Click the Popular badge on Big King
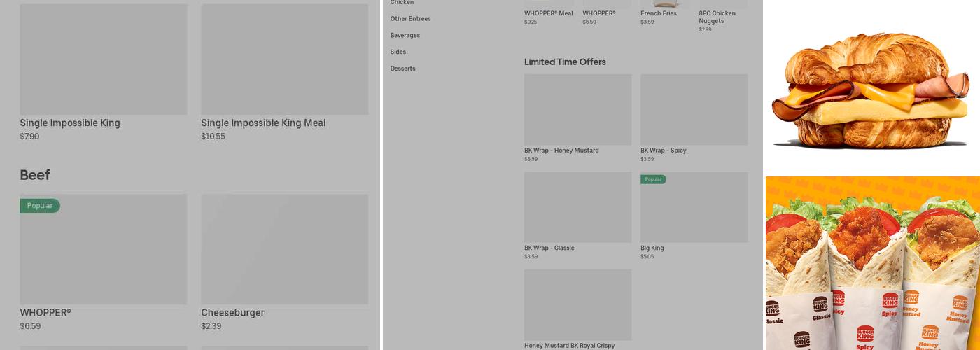Image resolution: width=980 pixels, height=350 pixels. pyautogui.click(x=653, y=179)
